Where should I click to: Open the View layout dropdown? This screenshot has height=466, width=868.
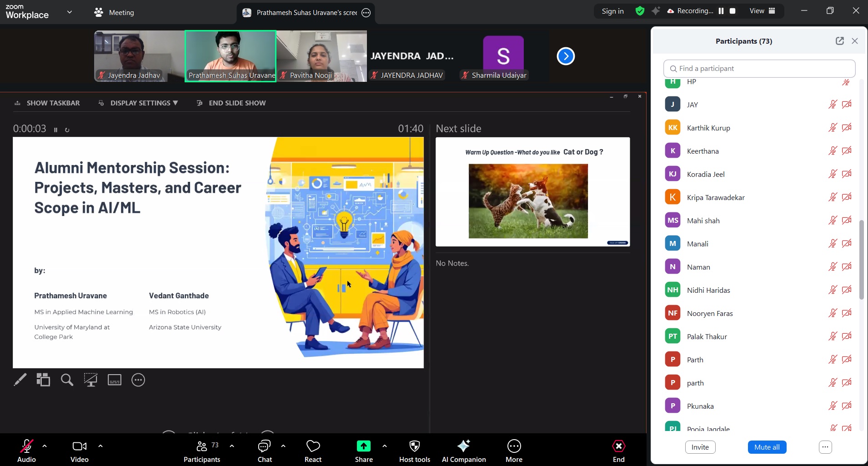(762, 11)
